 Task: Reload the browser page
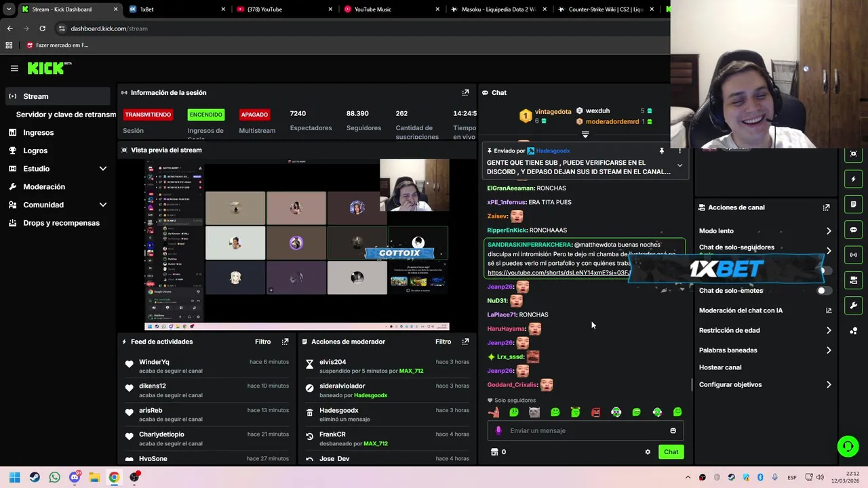(42, 28)
